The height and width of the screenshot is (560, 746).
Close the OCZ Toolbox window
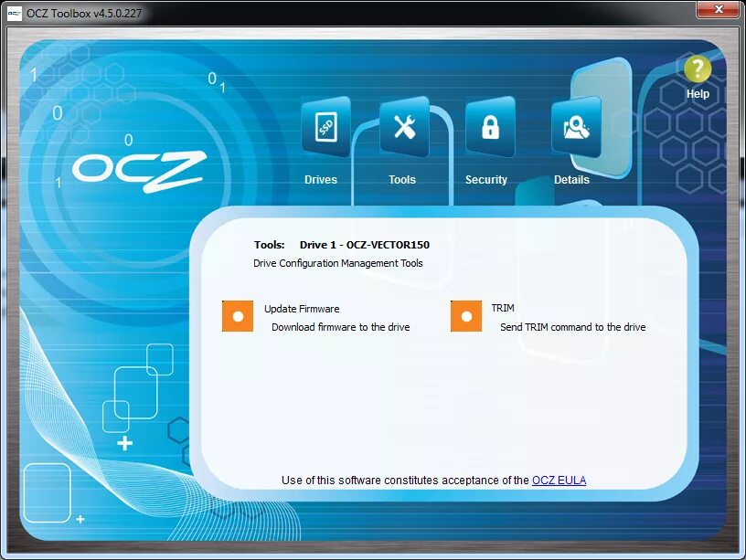pyautogui.click(x=718, y=9)
